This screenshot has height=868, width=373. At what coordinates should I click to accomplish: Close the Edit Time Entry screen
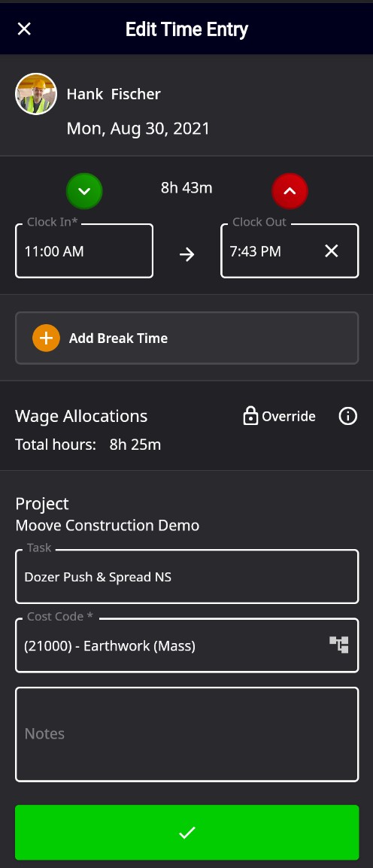24,29
